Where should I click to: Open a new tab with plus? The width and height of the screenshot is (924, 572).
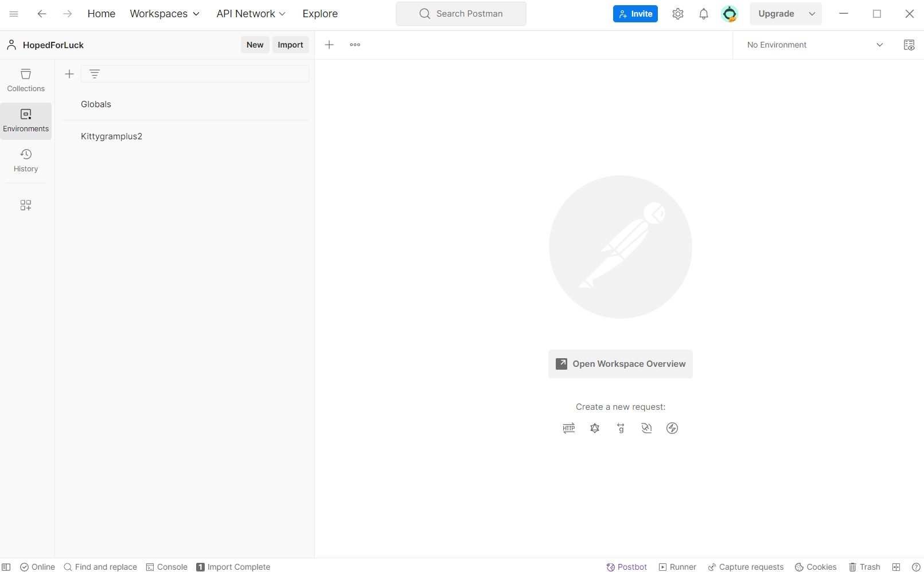point(329,45)
